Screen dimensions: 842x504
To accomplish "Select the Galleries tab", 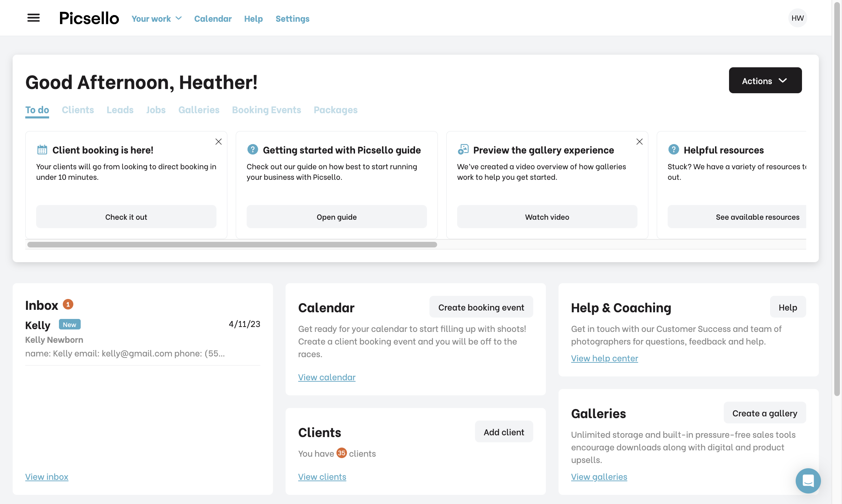I will (199, 110).
